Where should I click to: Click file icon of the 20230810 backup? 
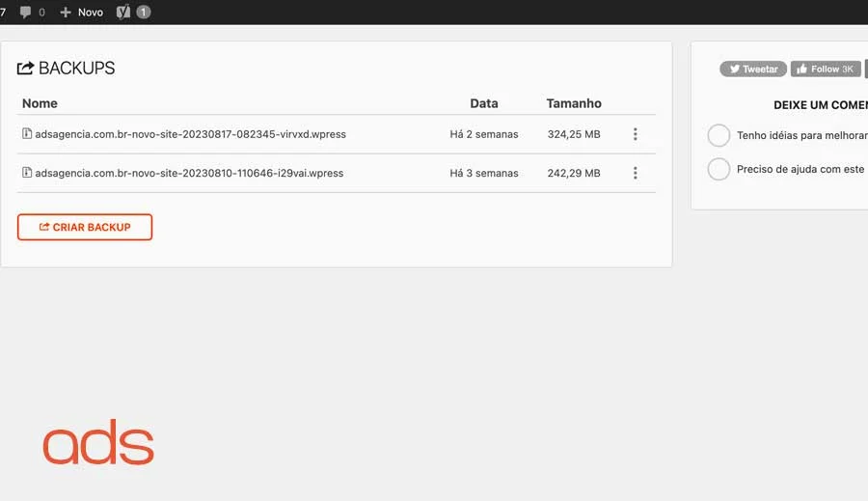click(27, 173)
